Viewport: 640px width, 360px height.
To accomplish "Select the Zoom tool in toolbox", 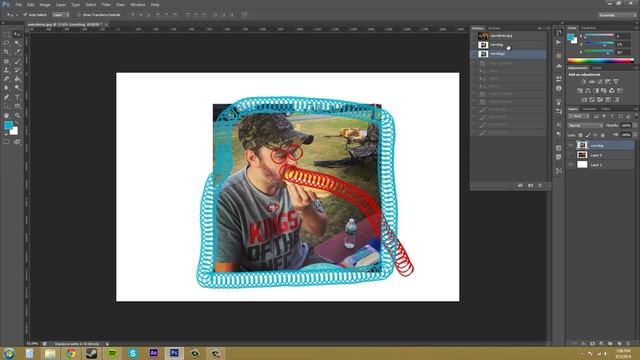I will coord(17,116).
